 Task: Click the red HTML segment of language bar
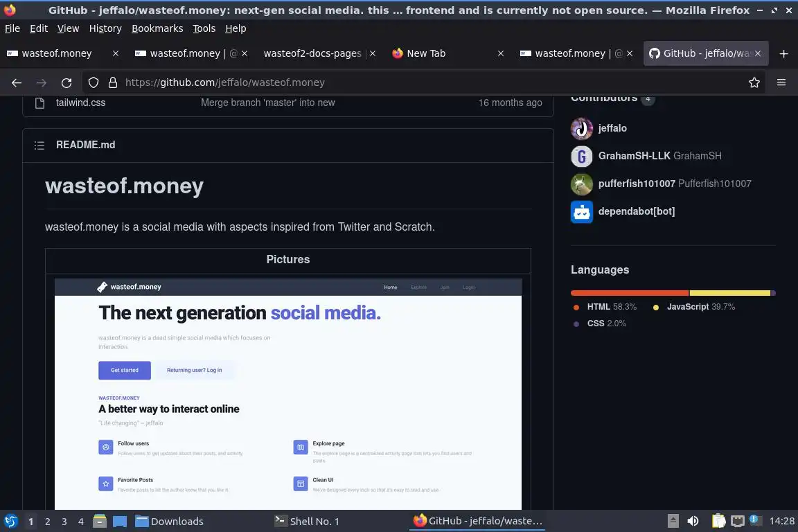630,293
